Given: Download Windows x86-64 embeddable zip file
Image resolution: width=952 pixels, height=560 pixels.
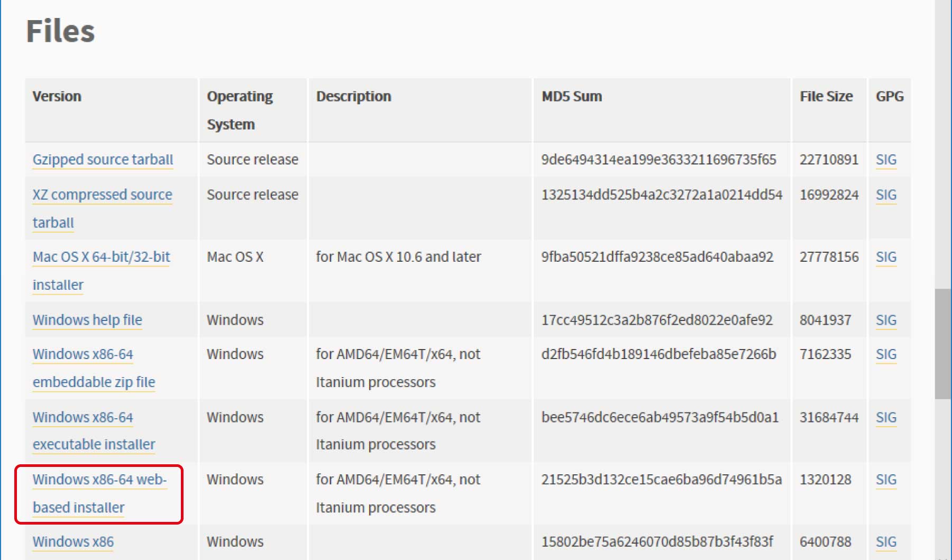Looking at the screenshot, I should click(x=94, y=368).
